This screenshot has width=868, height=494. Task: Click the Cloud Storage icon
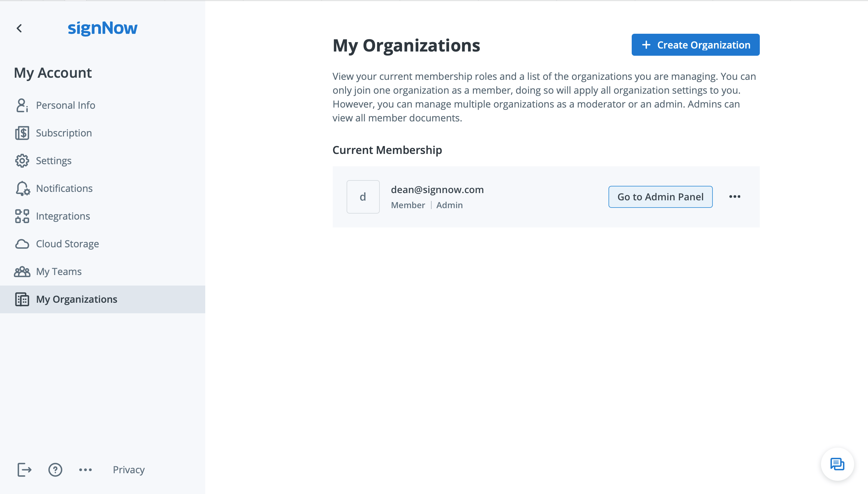click(x=21, y=243)
